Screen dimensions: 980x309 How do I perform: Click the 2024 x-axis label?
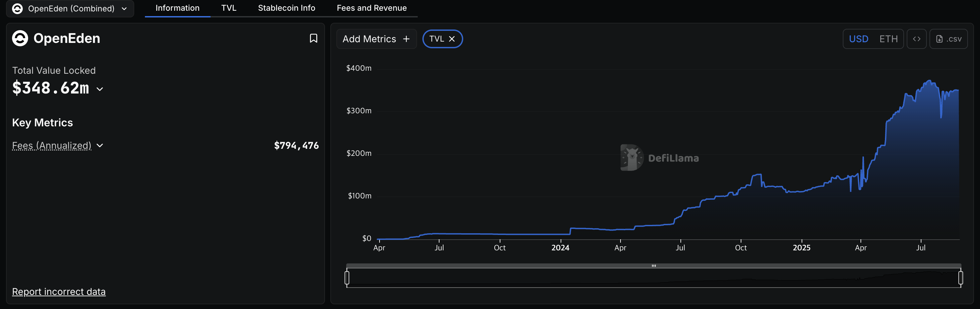(560, 248)
